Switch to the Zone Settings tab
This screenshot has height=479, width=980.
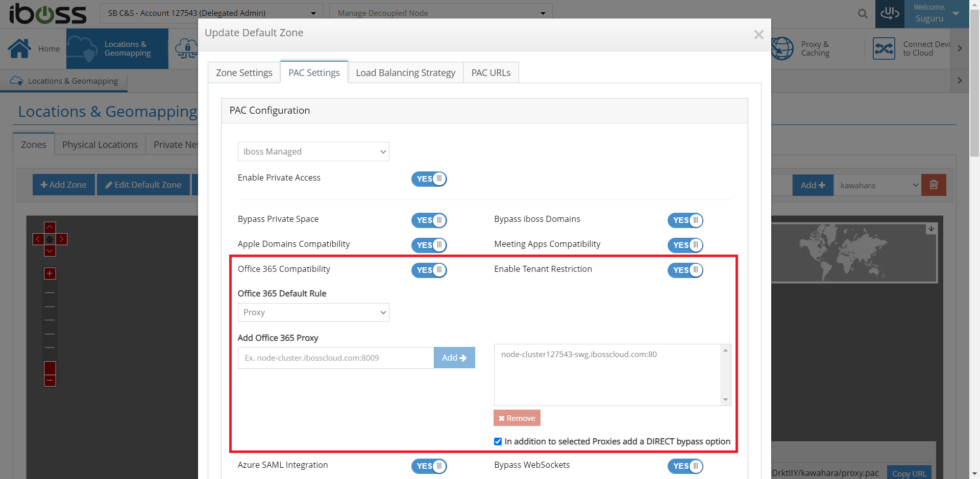pos(244,72)
